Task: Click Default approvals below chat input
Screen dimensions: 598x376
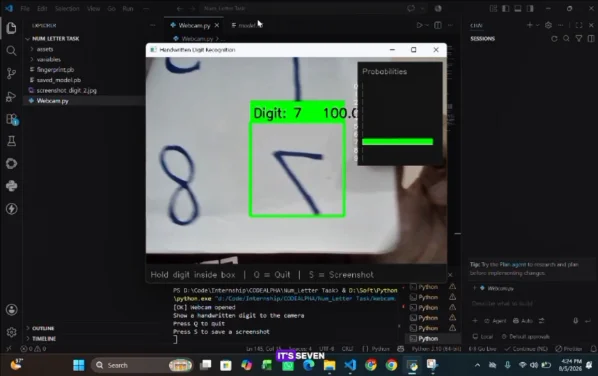Action: [x=526, y=336]
